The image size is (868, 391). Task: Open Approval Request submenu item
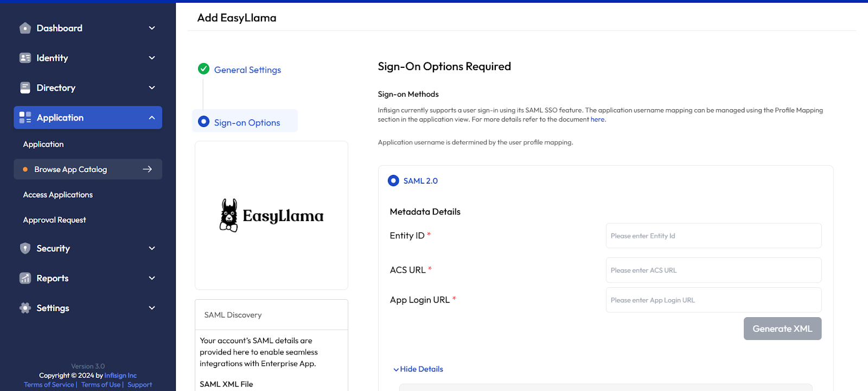tap(54, 220)
